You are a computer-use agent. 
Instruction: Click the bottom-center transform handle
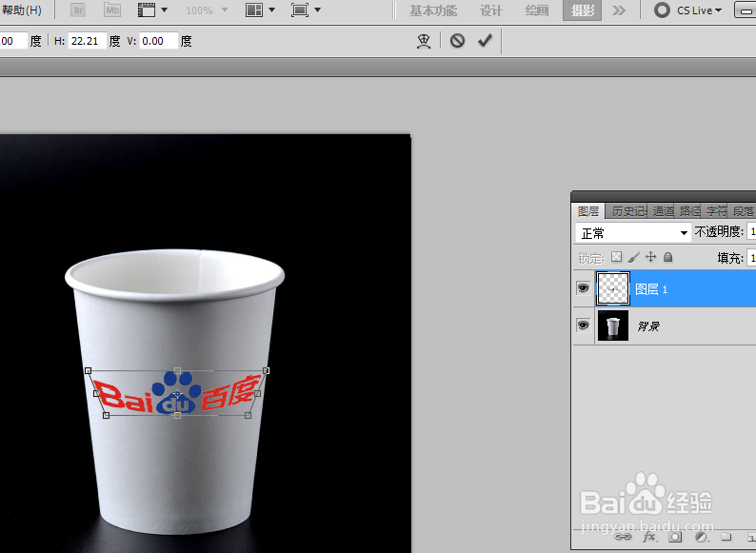click(177, 415)
